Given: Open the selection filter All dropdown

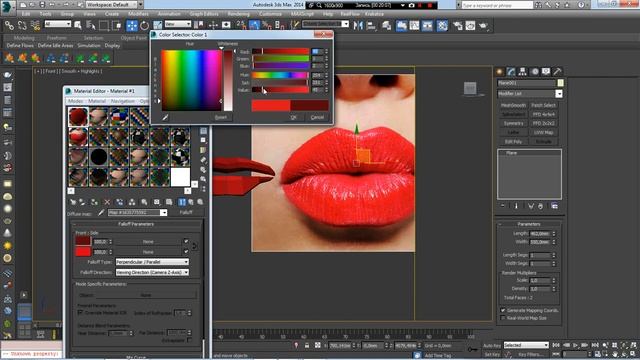Looking at the screenshot, I should pyautogui.click(x=58, y=24).
